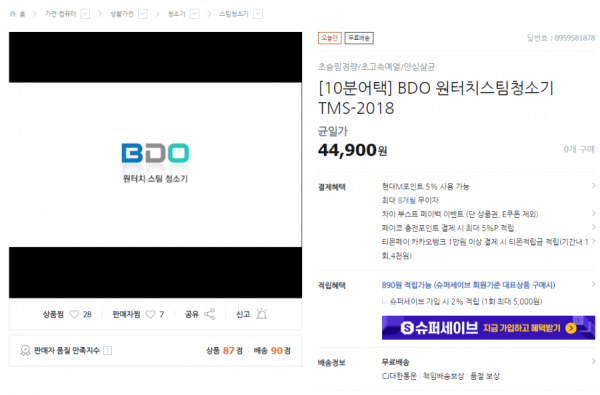Toggle the 상품찜 heart icon

pyautogui.click(x=74, y=314)
